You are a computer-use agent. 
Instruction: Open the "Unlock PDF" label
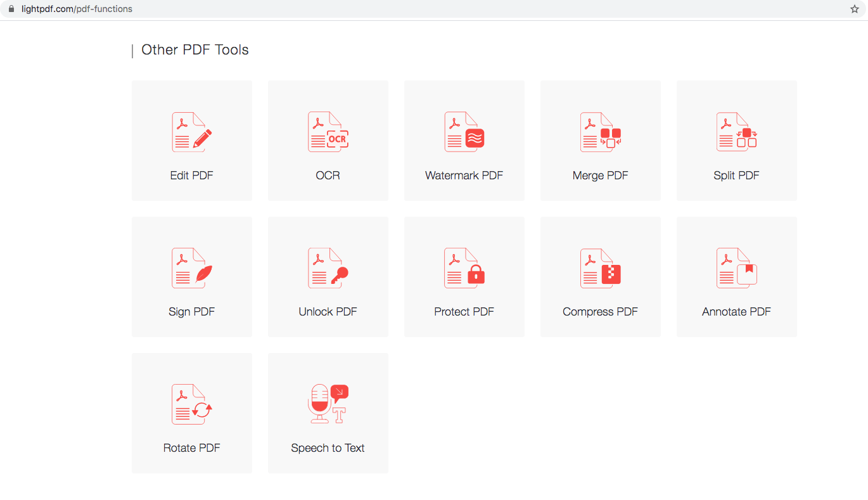click(x=328, y=312)
